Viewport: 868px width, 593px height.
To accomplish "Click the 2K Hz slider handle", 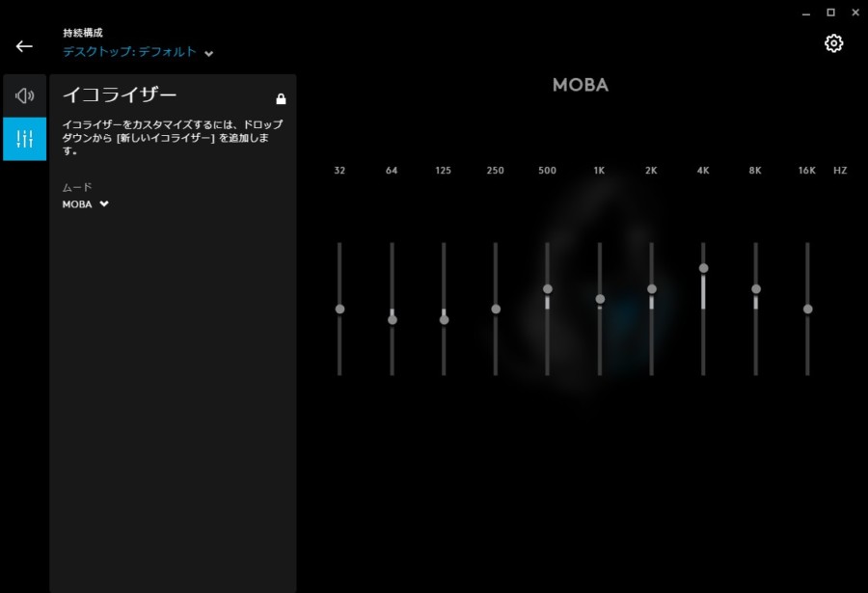I will 652,288.
